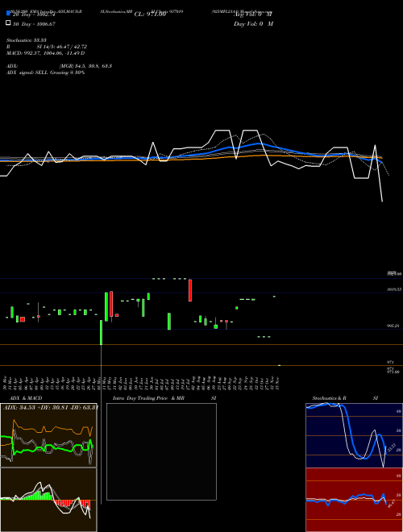The image size is (403, 532).
Task: Select the RSI 14/3: 46.47 / 42.72 line
Action: coord(47,47)
